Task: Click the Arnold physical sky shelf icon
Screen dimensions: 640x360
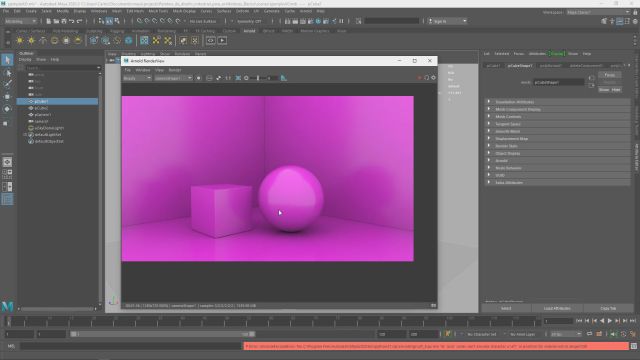Action: coord(78,40)
